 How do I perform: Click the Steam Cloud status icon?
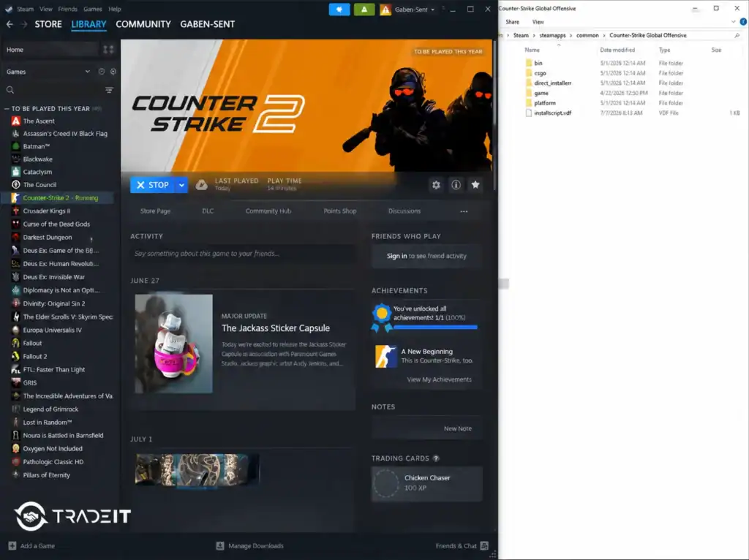[x=202, y=185]
